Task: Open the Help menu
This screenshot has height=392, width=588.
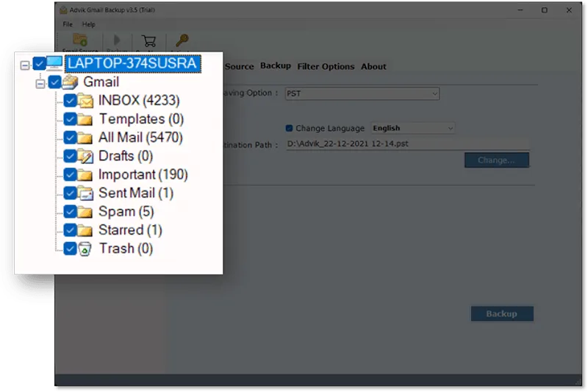Action: [88, 24]
